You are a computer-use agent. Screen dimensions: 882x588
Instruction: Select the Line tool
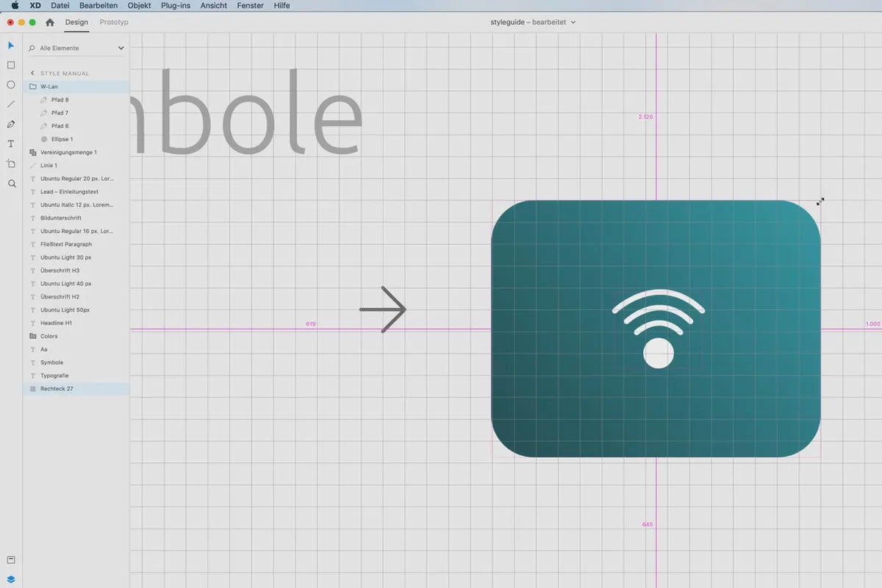coord(11,104)
